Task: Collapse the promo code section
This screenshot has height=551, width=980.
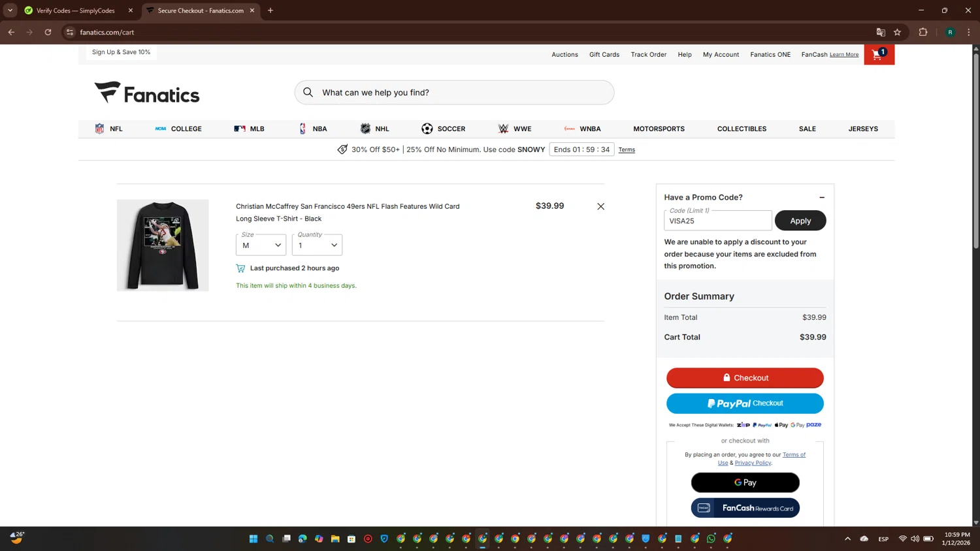Action: [x=822, y=197]
